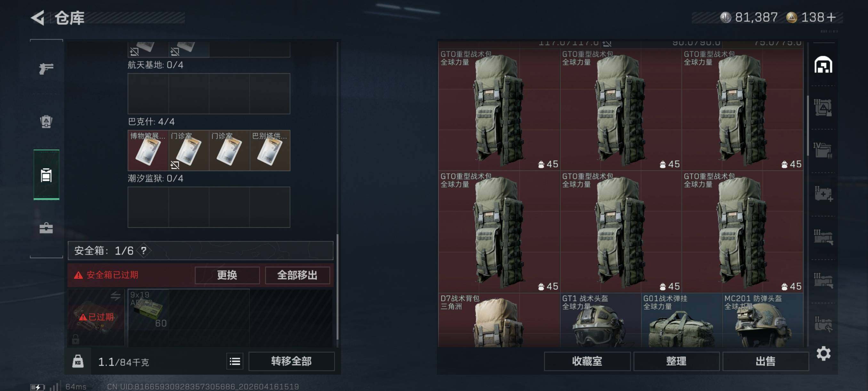Image resolution: width=868 pixels, height=391 pixels.
Task: Toggle the weight lock KG icon
Action: [78, 361]
